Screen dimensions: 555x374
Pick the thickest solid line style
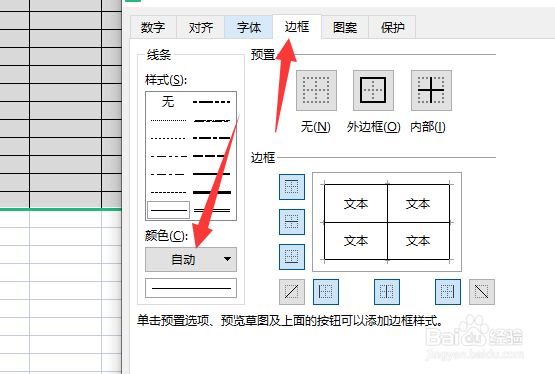pyautogui.click(x=212, y=192)
